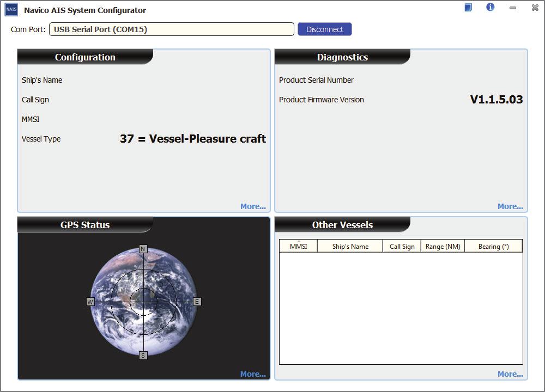Image resolution: width=545 pixels, height=392 pixels.
Task: Click the MMSI label in Configuration
Action: [x=31, y=119]
